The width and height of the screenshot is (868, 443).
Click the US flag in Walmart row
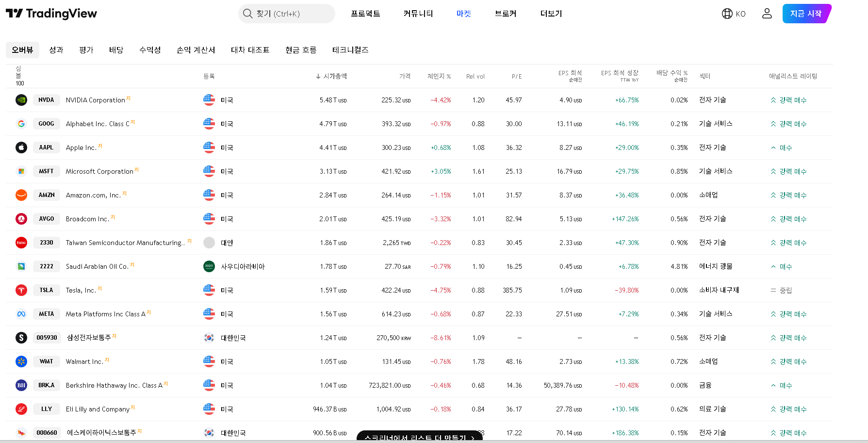tap(209, 361)
